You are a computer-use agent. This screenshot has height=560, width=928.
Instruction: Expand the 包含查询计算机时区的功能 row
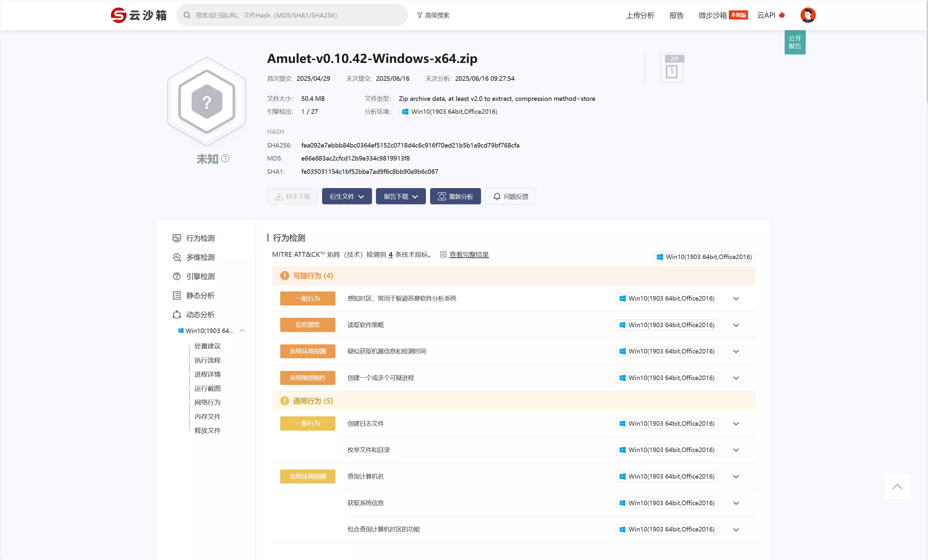736,530
